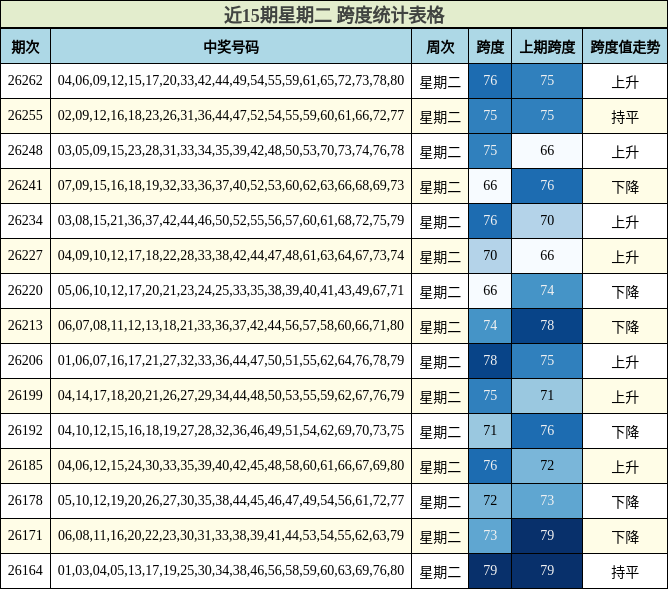Click the winning numbers of issue 26227
Image resolution: width=668 pixels, height=589 pixels.
tap(231, 255)
